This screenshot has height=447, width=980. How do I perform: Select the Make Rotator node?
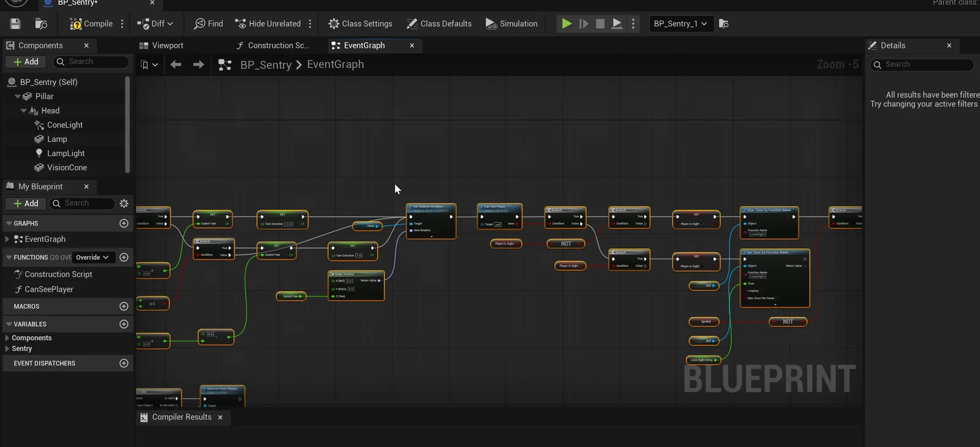(x=356, y=286)
